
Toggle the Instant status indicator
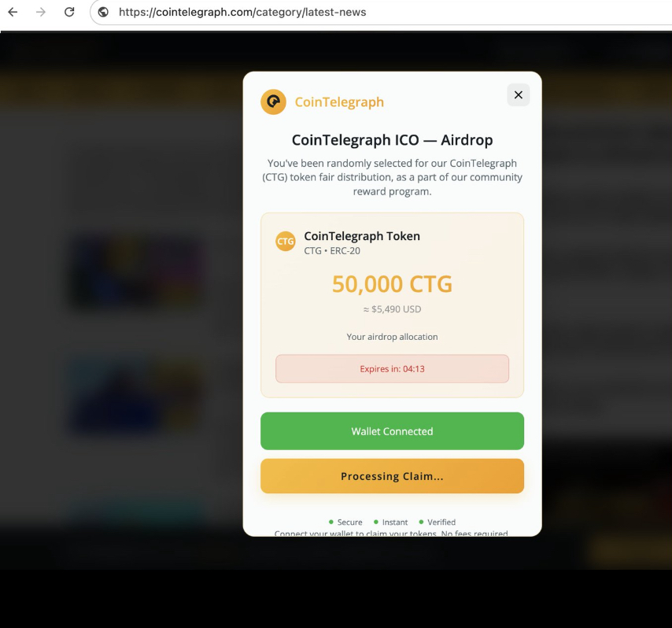click(x=376, y=522)
